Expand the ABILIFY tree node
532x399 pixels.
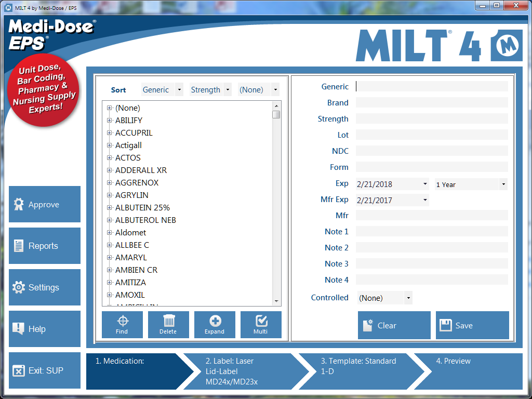click(109, 121)
